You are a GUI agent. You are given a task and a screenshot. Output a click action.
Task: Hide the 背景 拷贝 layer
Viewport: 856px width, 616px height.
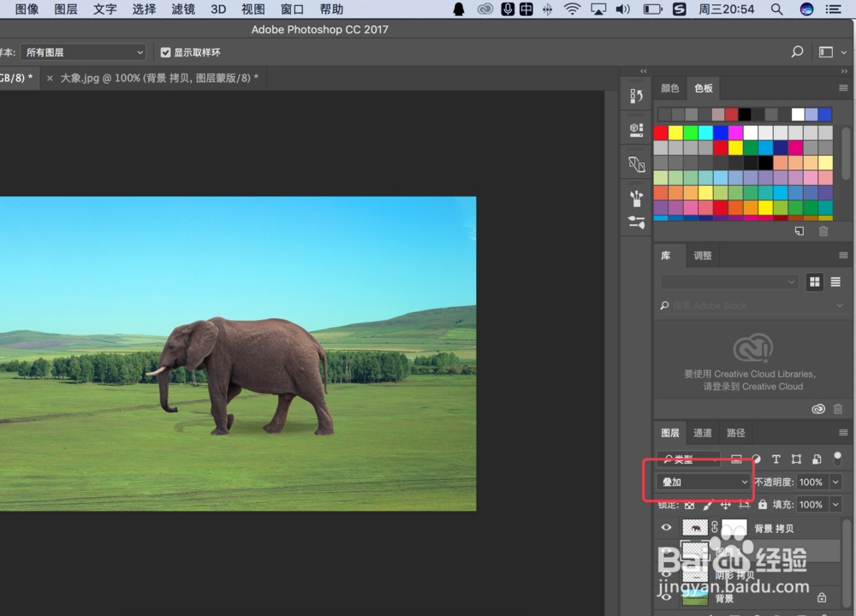click(666, 528)
